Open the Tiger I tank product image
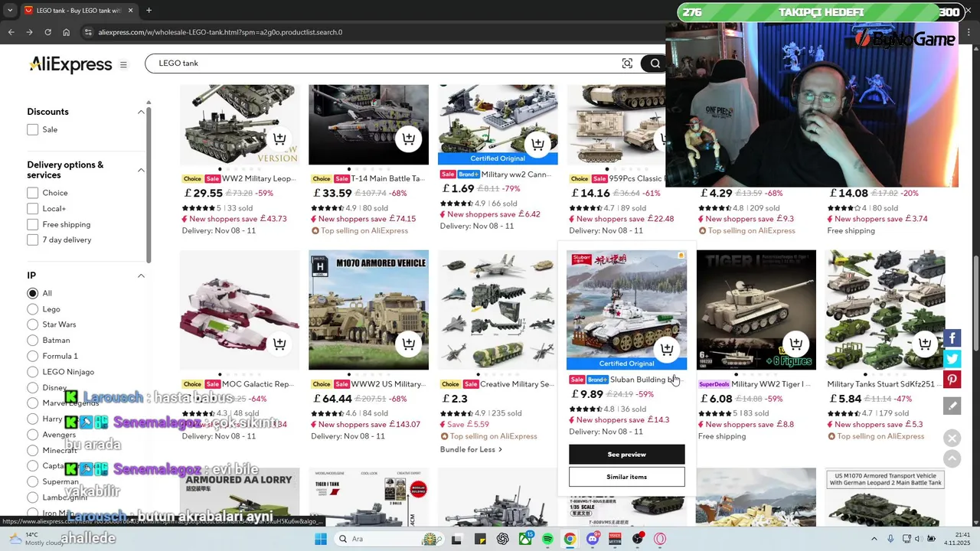The width and height of the screenshot is (980, 551). (756, 310)
